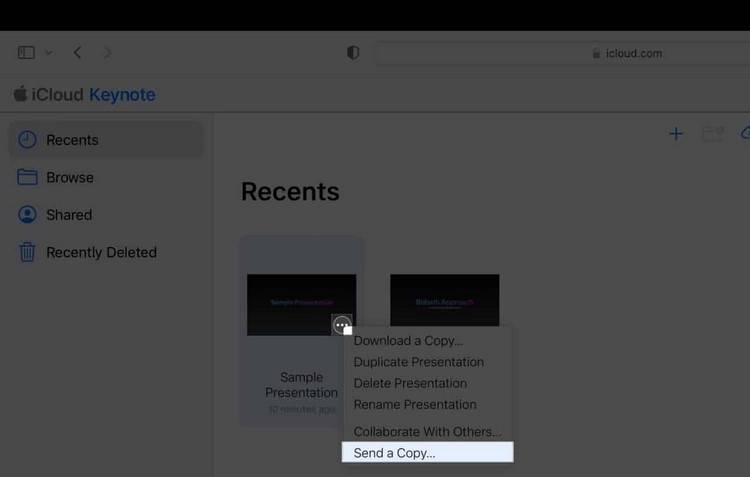Click the upload cloud icon
The height and width of the screenshot is (477, 750).
(x=745, y=133)
